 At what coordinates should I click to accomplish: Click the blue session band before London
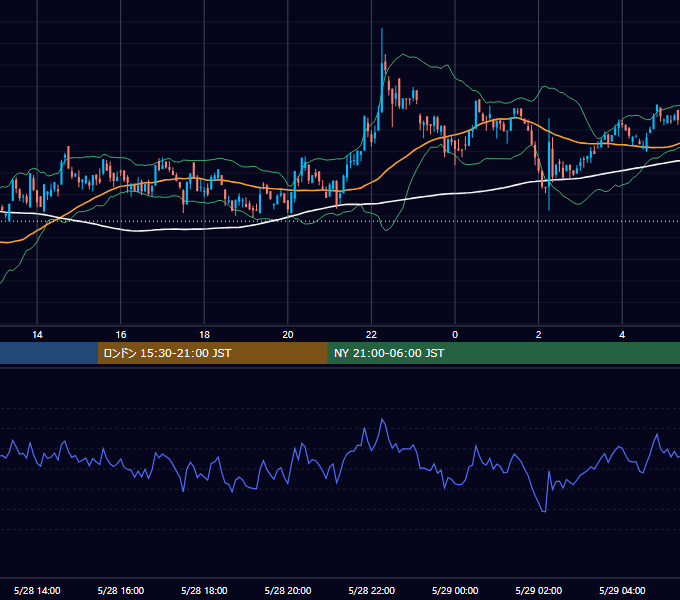tap(49, 353)
